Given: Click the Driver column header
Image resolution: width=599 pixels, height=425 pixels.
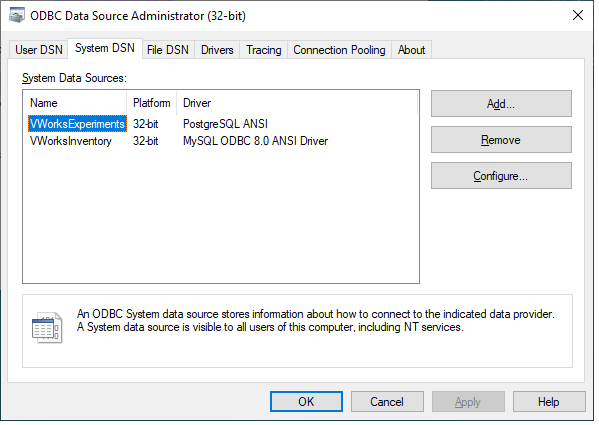Looking at the screenshot, I should coord(297,103).
